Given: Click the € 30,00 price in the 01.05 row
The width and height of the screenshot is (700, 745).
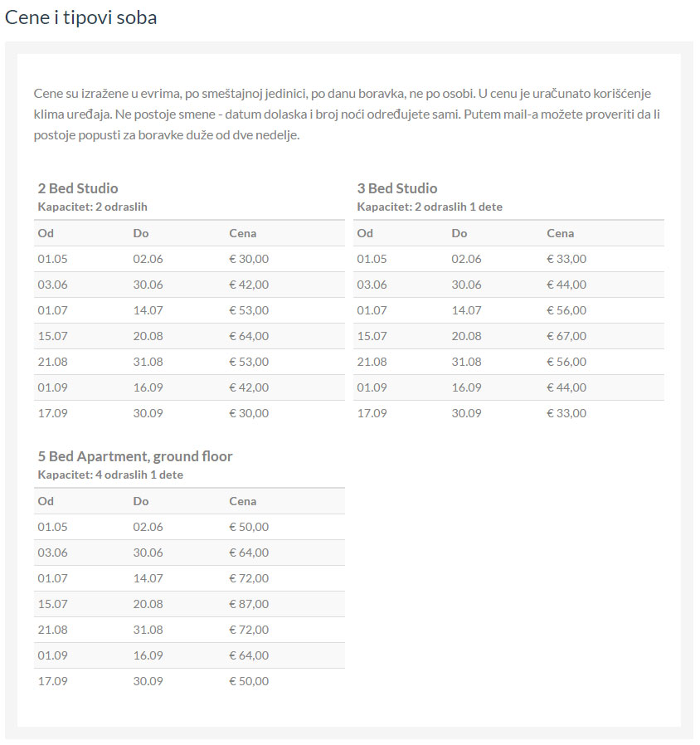Looking at the screenshot, I should (x=249, y=259).
